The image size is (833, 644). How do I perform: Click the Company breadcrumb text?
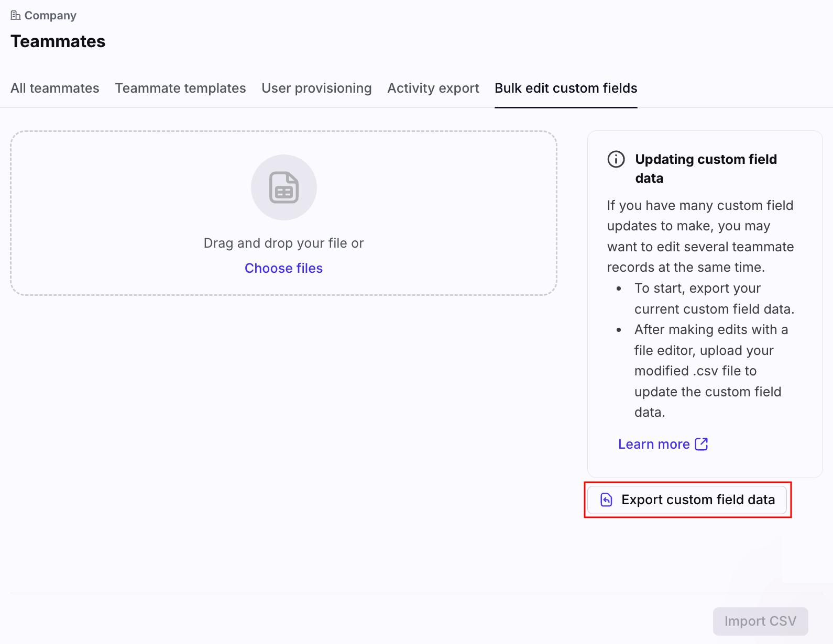pyautogui.click(x=50, y=16)
